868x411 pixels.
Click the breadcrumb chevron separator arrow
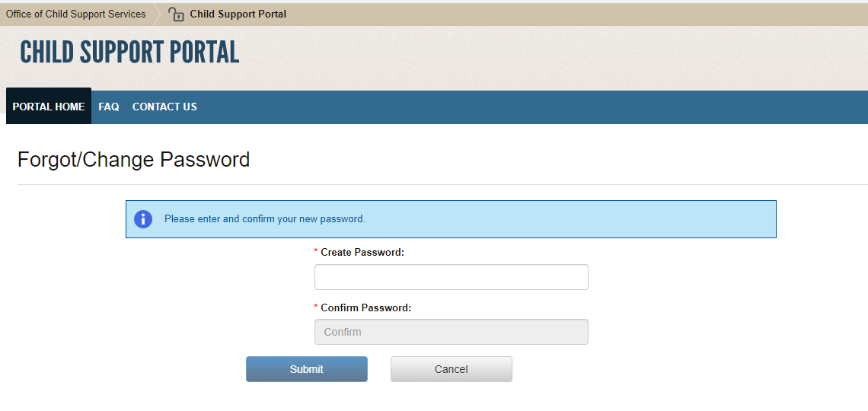click(157, 14)
